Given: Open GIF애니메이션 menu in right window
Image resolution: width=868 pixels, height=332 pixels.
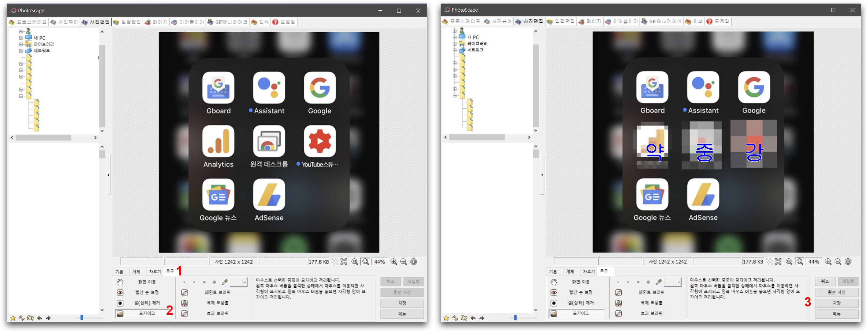Looking at the screenshot, I should tap(661, 21).
